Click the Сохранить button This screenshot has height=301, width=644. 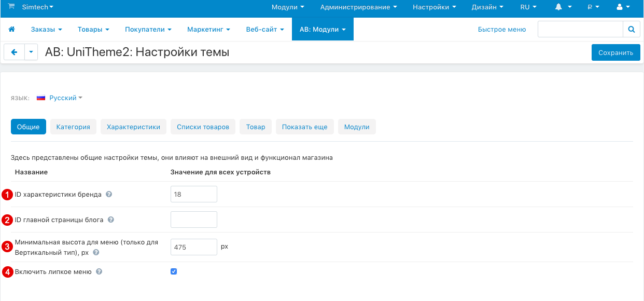pyautogui.click(x=615, y=52)
